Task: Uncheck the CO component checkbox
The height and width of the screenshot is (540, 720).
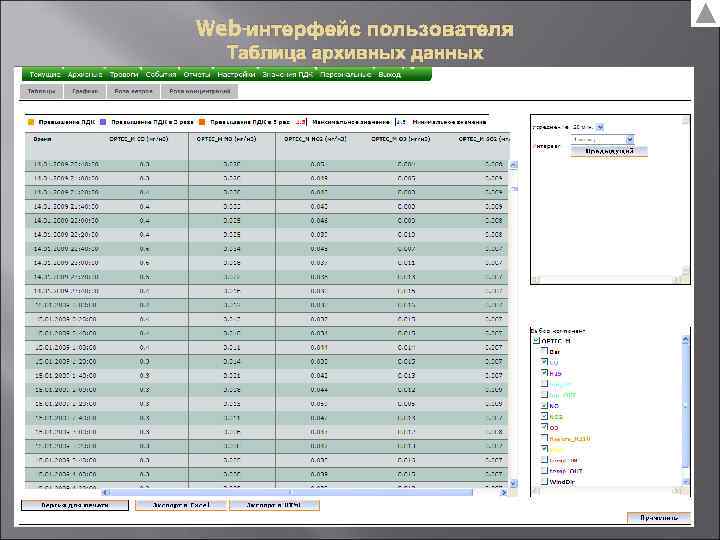Action: click(x=544, y=362)
